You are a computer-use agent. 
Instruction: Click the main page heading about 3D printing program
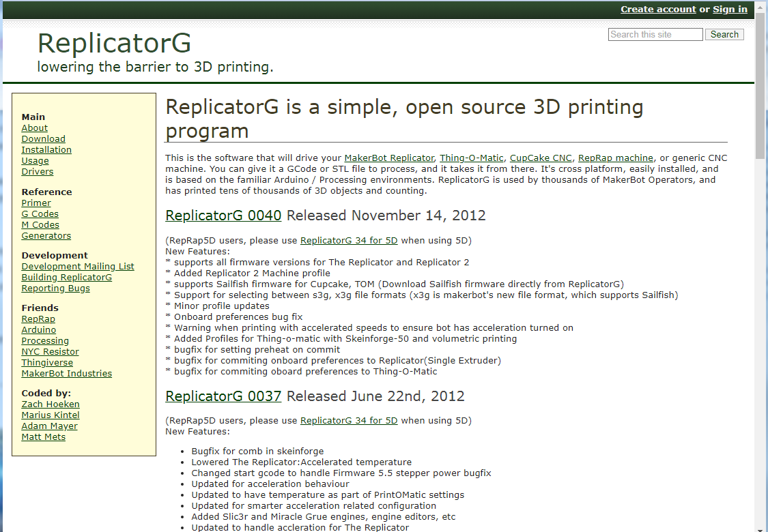click(405, 119)
